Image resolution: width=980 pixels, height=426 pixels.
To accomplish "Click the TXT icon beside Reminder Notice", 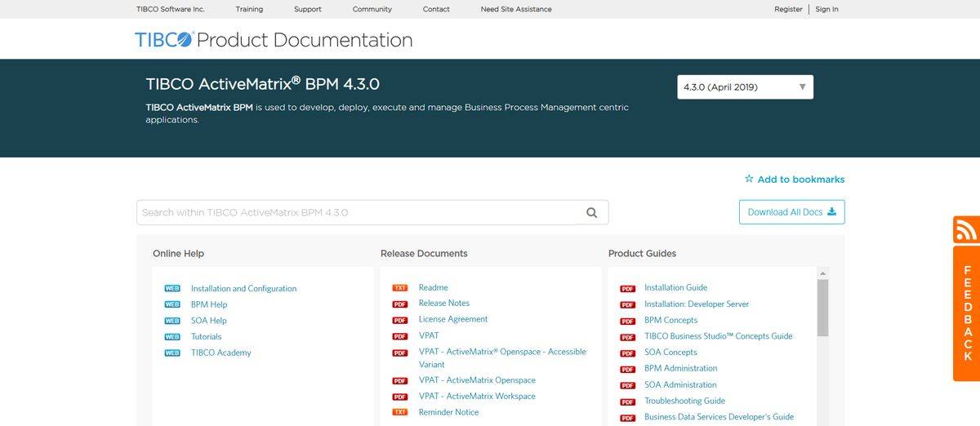I will click(400, 413).
